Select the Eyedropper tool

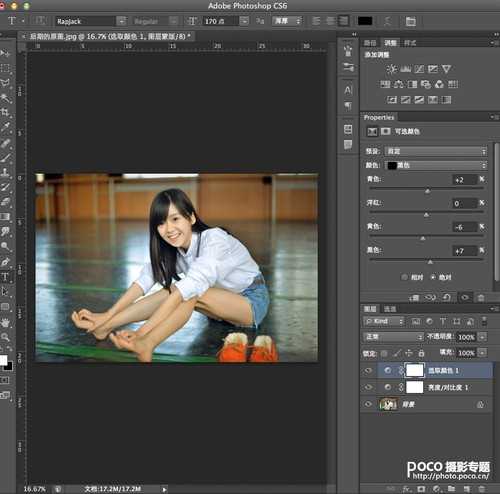coord(5,127)
